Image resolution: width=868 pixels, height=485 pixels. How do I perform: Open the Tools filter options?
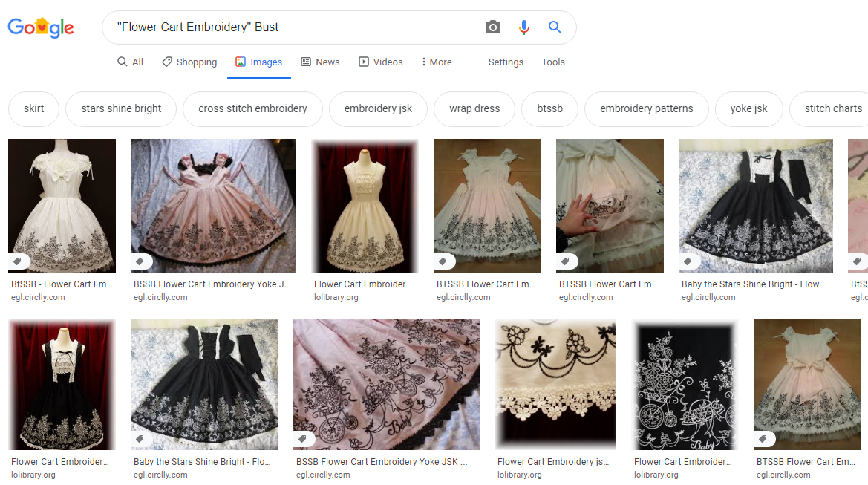click(553, 62)
